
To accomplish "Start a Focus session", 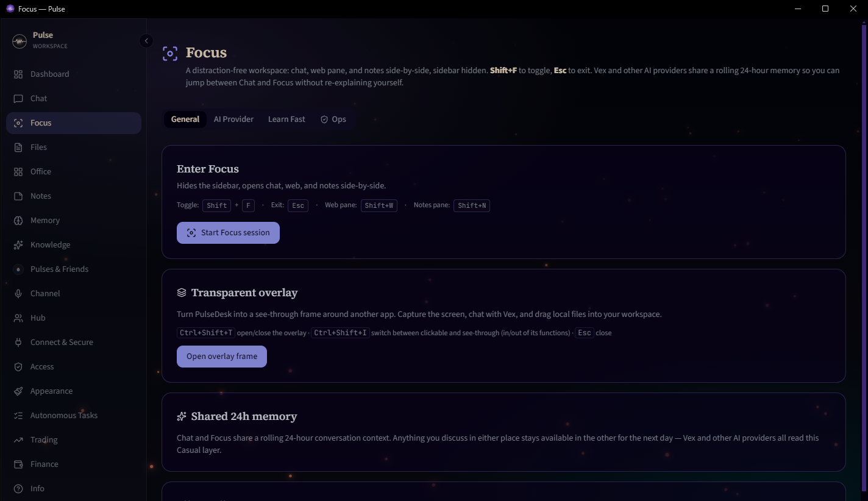I will (228, 233).
